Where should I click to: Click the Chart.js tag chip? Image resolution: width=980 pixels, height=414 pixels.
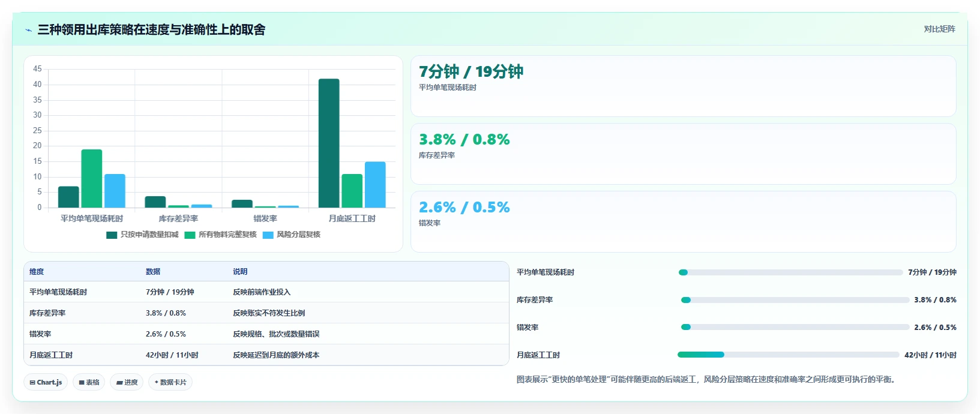(x=46, y=382)
